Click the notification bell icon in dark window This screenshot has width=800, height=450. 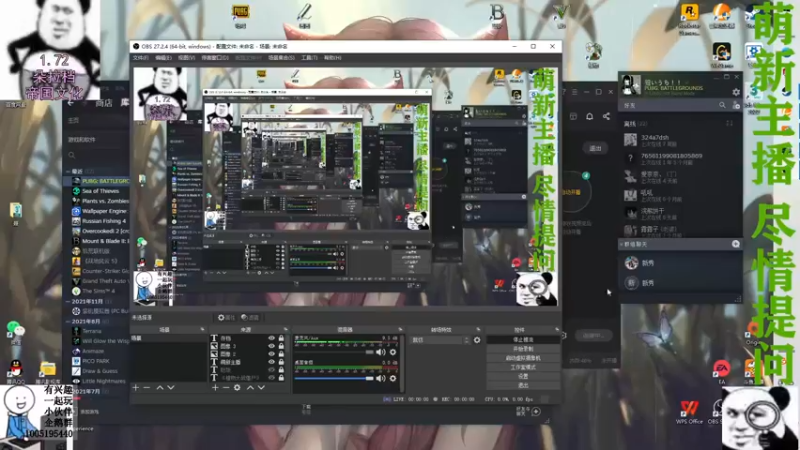click(x=589, y=116)
